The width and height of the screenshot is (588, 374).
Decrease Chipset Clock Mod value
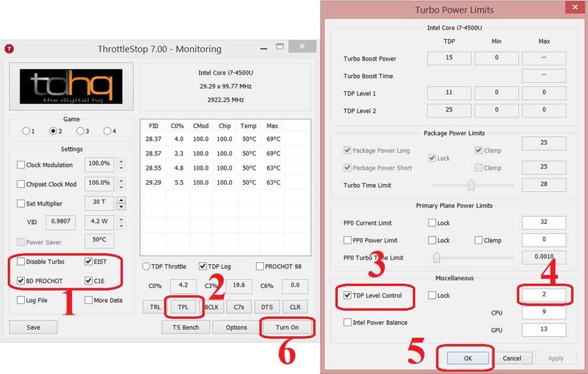121,187
